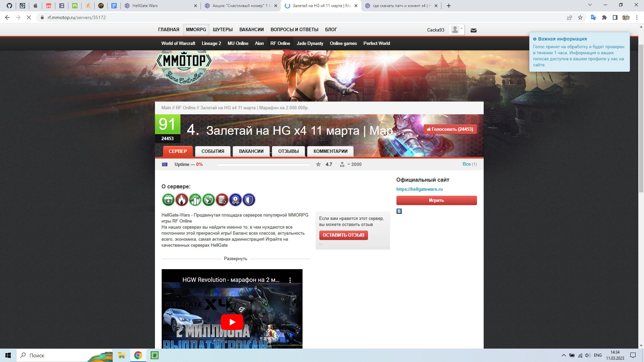Bookmark this page with the star icon
Screen dimensions: 644x362
click(x=580, y=17)
